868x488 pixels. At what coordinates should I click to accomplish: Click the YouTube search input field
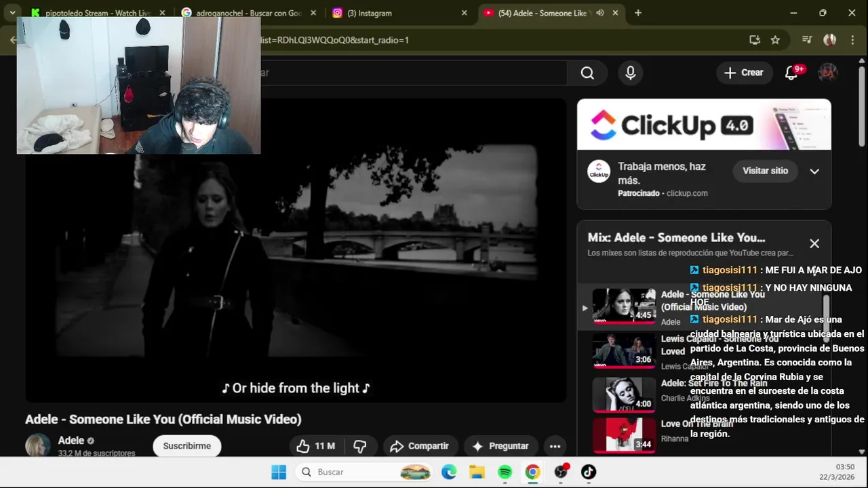(x=412, y=73)
